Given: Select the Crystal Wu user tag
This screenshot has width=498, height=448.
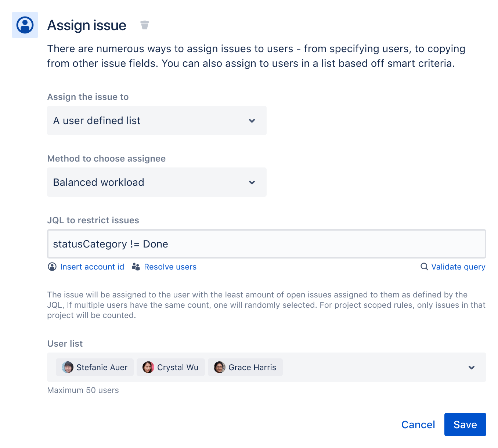Looking at the screenshot, I should pos(171,367).
